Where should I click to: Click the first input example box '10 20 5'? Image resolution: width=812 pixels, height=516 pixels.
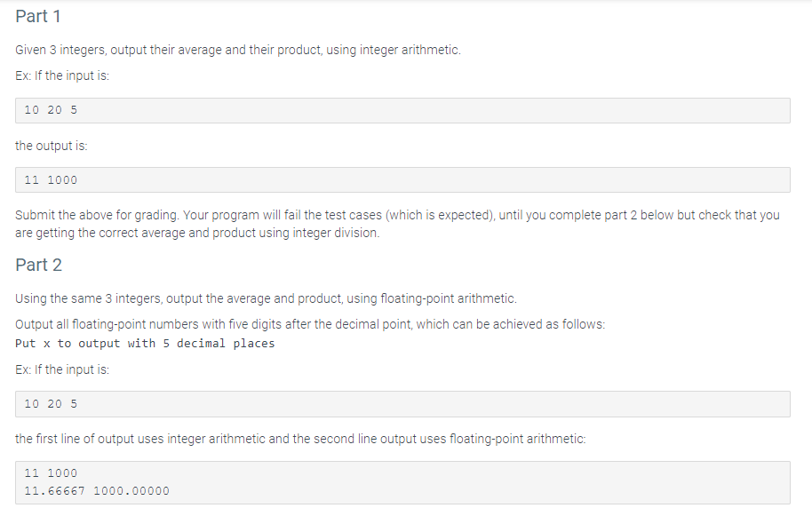(402, 110)
